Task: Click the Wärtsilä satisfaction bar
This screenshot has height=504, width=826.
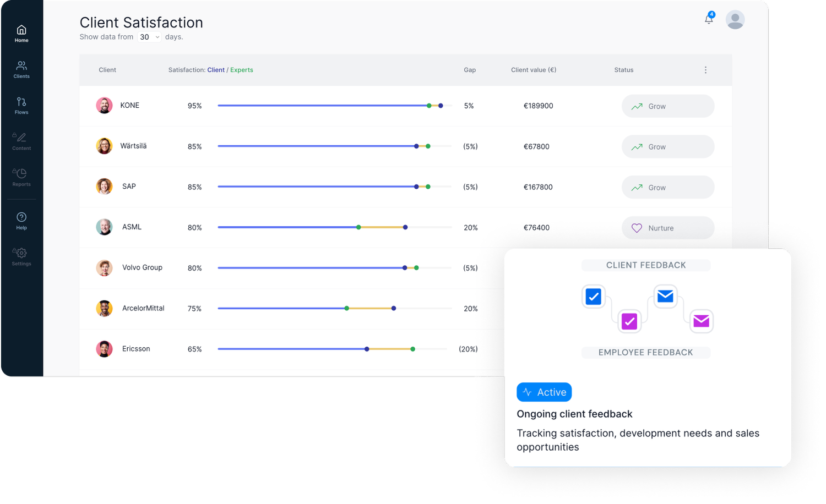Action: coord(335,146)
